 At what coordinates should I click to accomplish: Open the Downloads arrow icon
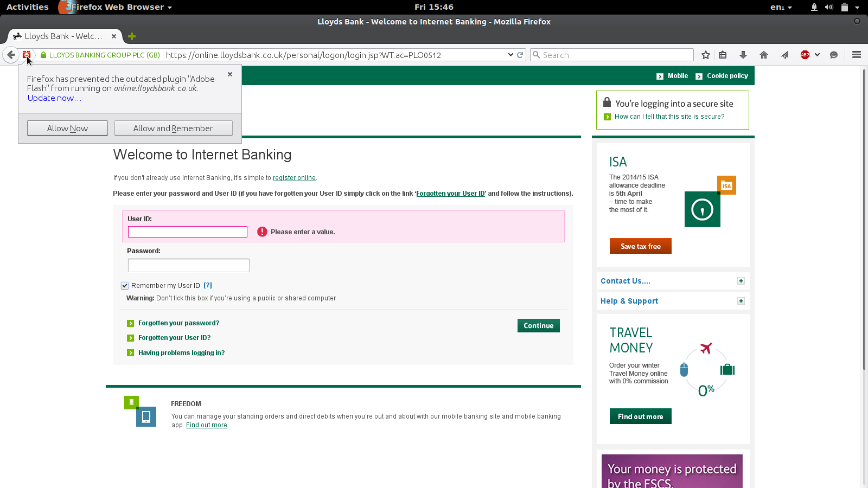coord(743,55)
